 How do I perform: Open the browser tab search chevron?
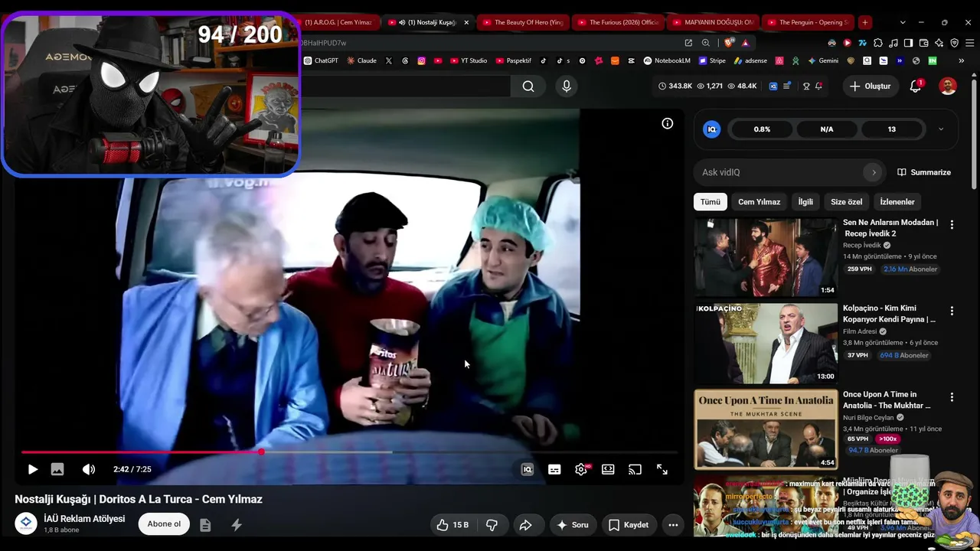(903, 22)
